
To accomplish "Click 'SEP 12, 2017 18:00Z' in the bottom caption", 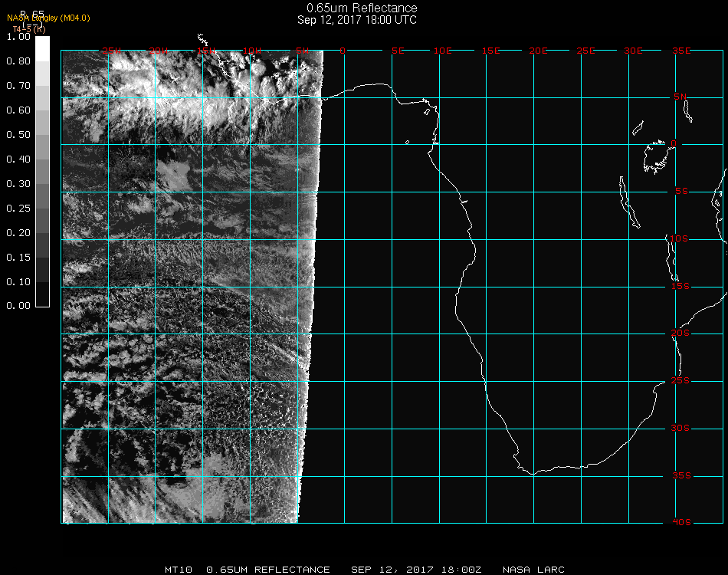I will click(x=416, y=570).
